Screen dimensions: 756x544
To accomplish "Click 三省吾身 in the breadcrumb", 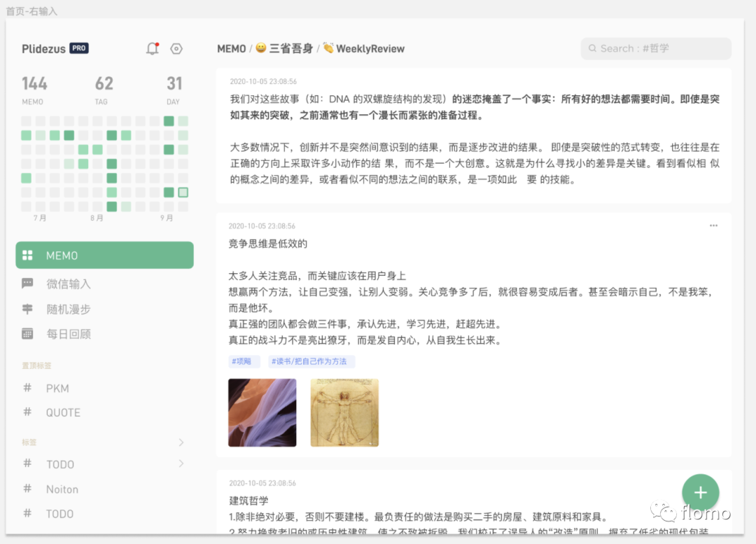I will [x=290, y=48].
